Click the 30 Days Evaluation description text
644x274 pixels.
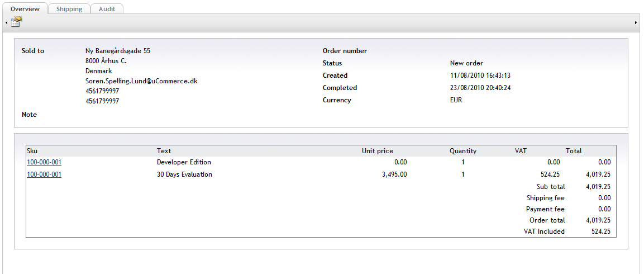click(184, 174)
